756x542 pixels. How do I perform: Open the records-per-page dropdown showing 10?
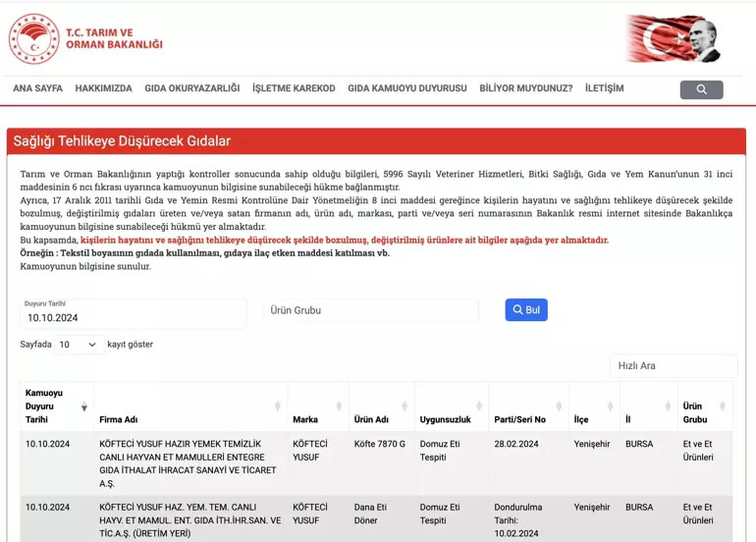tap(79, 345)
